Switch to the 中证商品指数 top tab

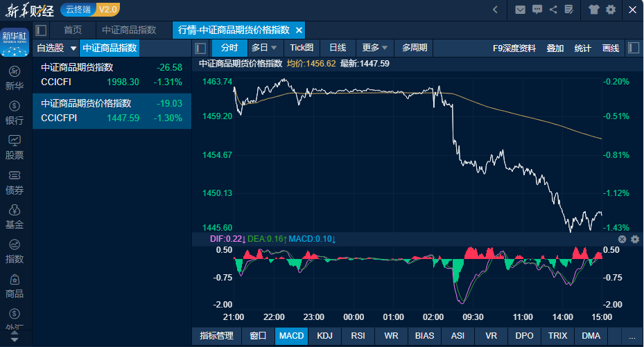129,30
